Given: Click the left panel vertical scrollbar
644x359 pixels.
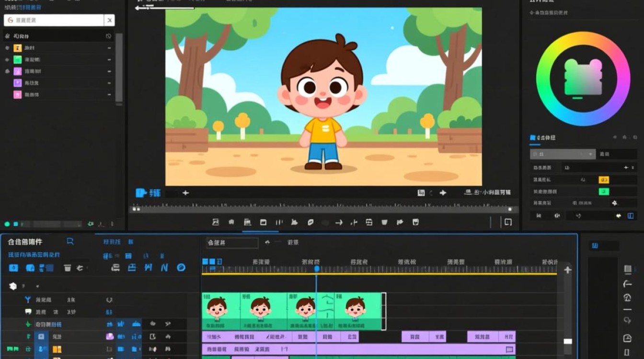Looking at the screenshot, I should click(x=119, y=68).
